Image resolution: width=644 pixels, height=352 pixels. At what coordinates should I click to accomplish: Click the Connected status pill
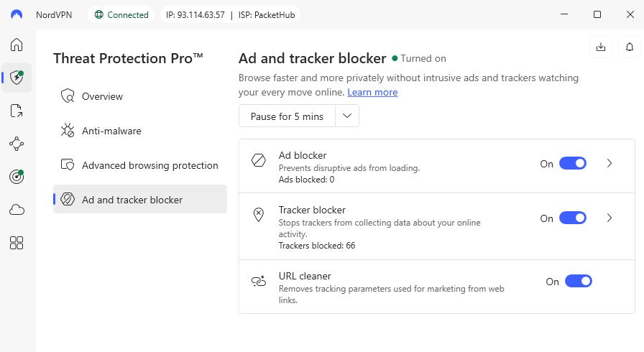coord(121,15)
